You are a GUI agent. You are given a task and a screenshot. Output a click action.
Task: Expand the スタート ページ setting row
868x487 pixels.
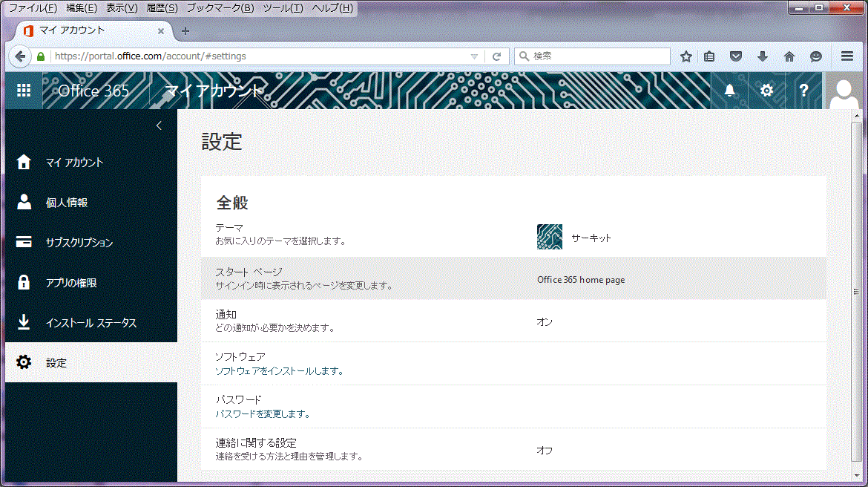513,278
